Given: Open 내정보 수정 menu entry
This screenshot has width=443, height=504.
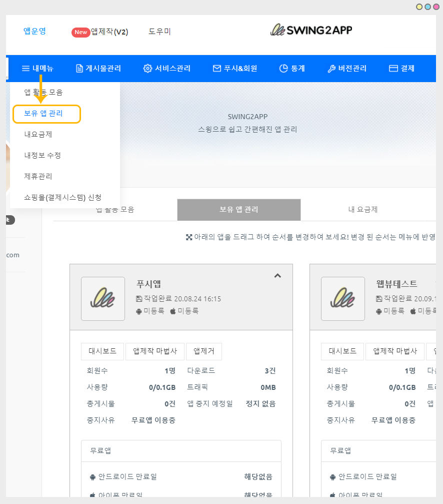Looking at the screenshot, I should point(42,156).
